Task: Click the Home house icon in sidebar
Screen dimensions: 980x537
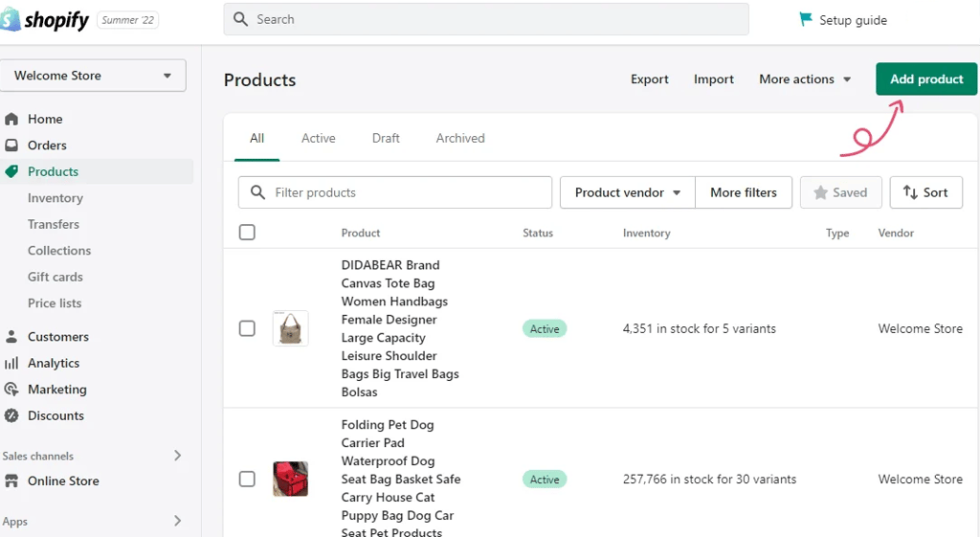Action: [11, 119]
